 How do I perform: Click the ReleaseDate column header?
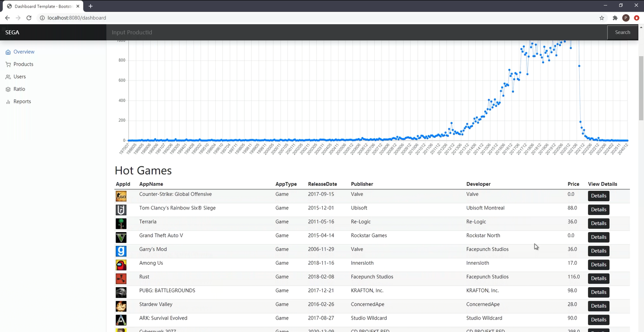[322, 184]
